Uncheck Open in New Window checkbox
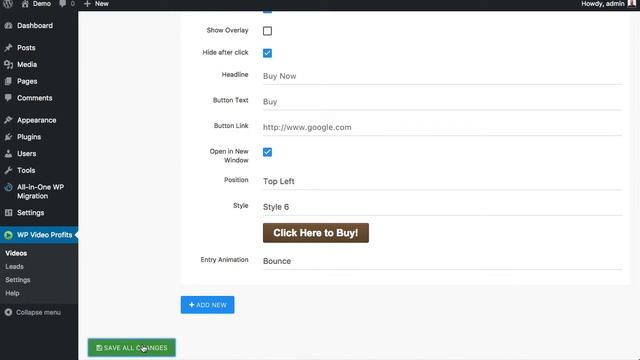 267,152
